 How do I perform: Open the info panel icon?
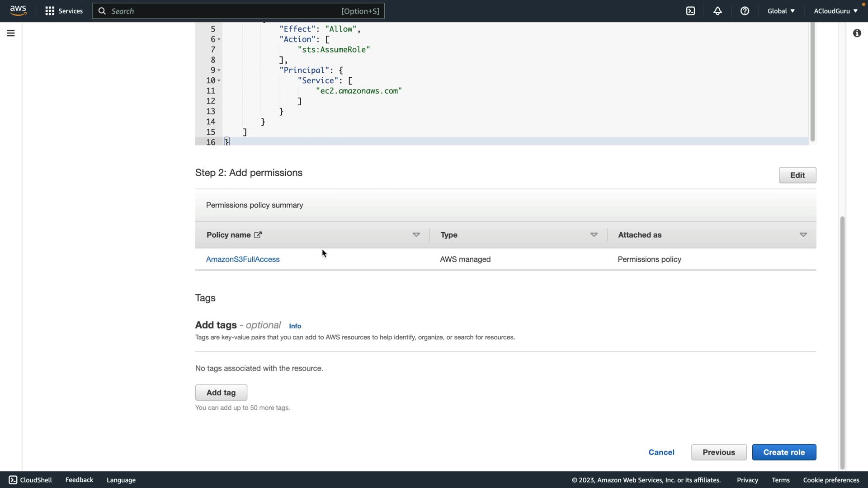point(857,33)
